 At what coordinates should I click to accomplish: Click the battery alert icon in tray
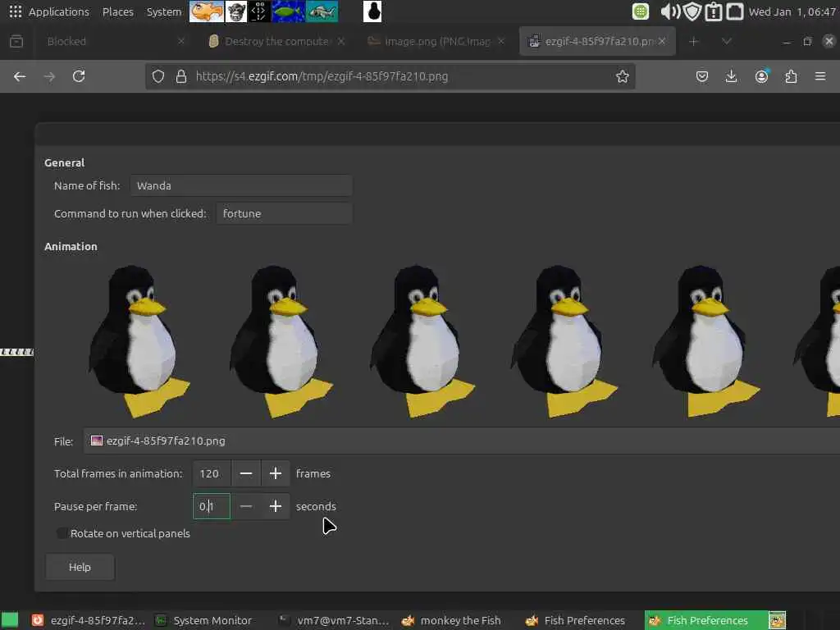coord(714,11)
